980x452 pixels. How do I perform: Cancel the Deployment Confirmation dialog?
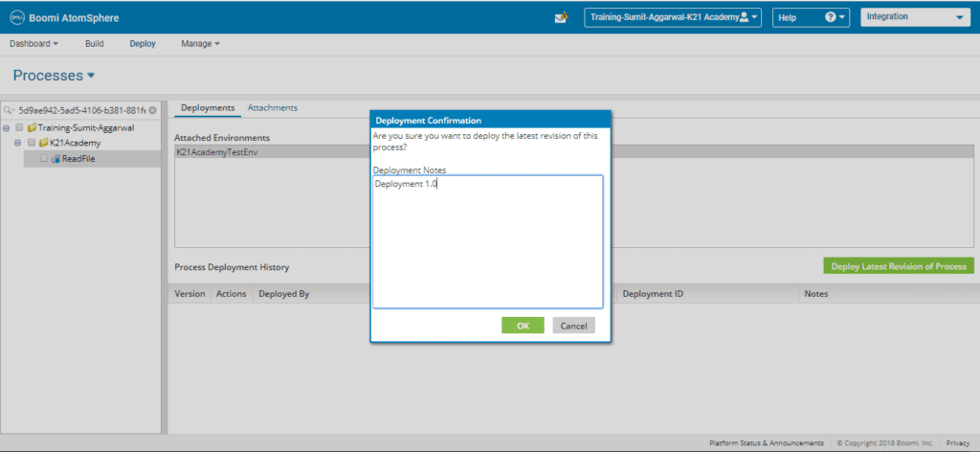[574, 326]
